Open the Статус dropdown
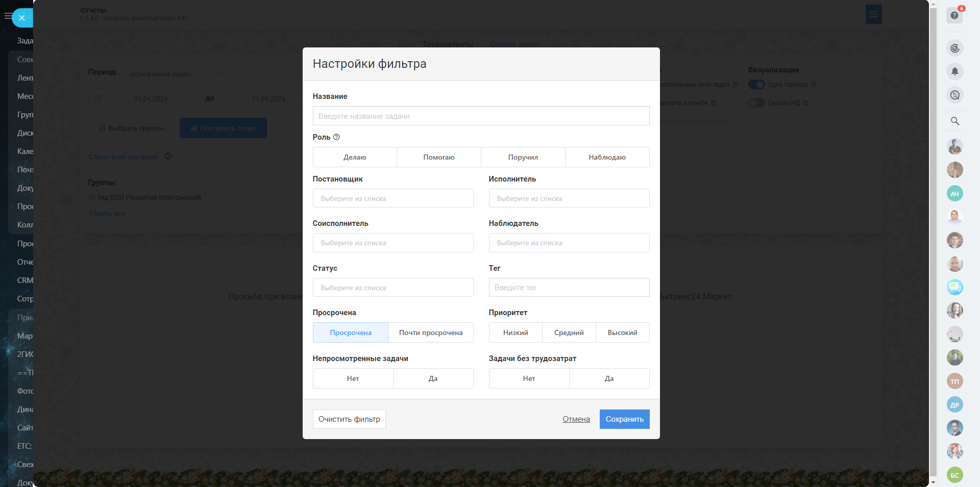The width and height of the screenshot is (980, 487). click(x=393, y=288)
